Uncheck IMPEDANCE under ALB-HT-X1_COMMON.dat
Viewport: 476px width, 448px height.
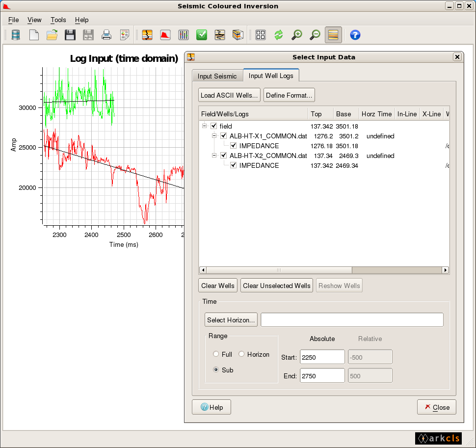234,145
